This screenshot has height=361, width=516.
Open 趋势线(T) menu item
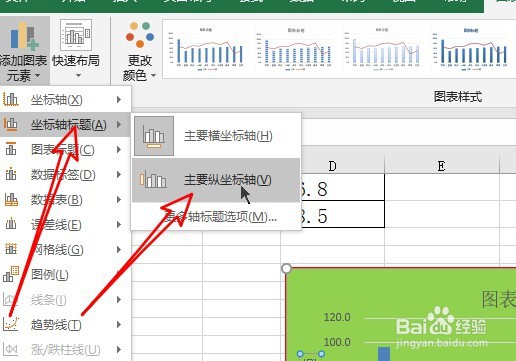coord(65,324)
